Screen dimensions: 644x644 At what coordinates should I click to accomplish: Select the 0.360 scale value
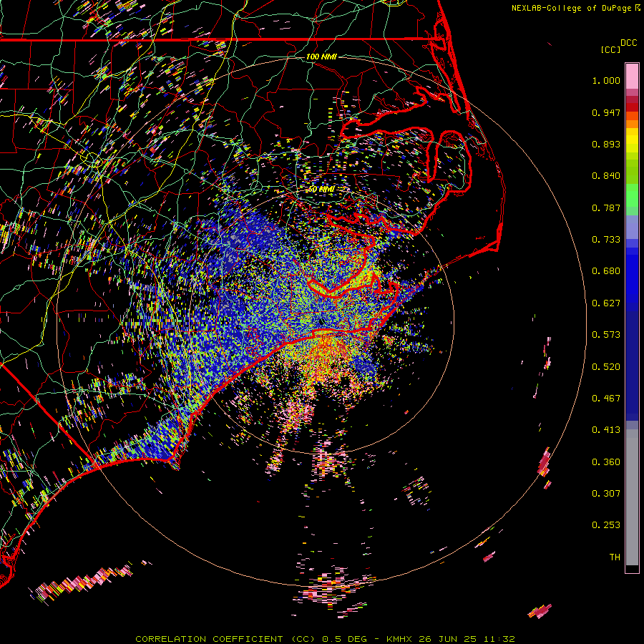[606, 462]
